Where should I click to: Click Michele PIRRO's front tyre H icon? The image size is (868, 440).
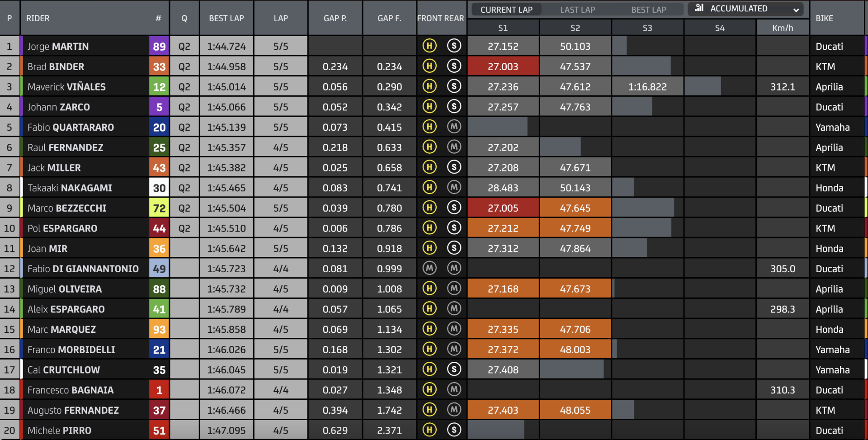(x=429, y=430)
